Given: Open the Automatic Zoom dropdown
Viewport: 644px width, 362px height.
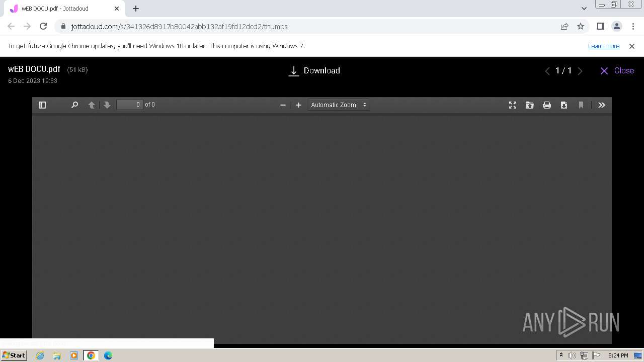Looking at the screenshot, I should 339,105.
